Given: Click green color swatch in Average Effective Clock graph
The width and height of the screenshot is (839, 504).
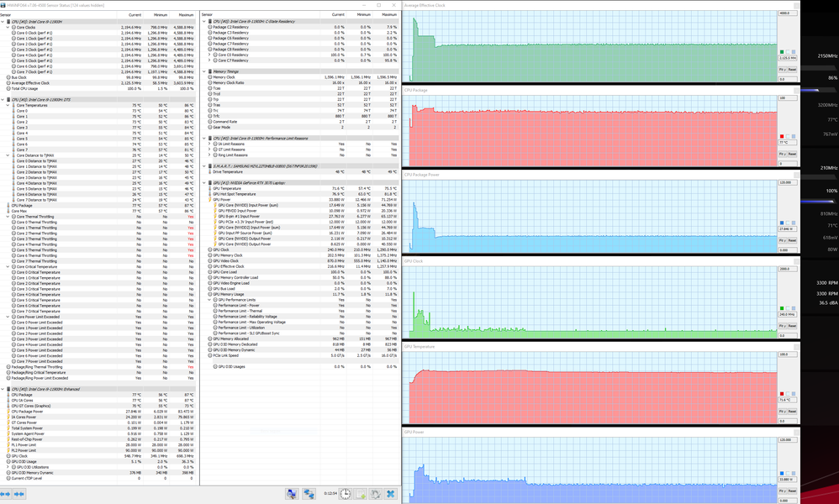Looking at the screenshot, I should (x=782, y=52).
